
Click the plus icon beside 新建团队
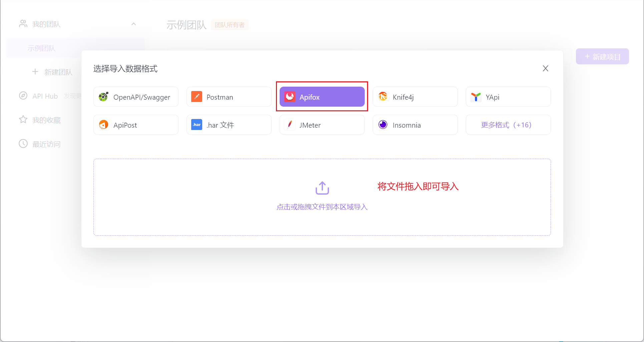click(x=35, y=72)
